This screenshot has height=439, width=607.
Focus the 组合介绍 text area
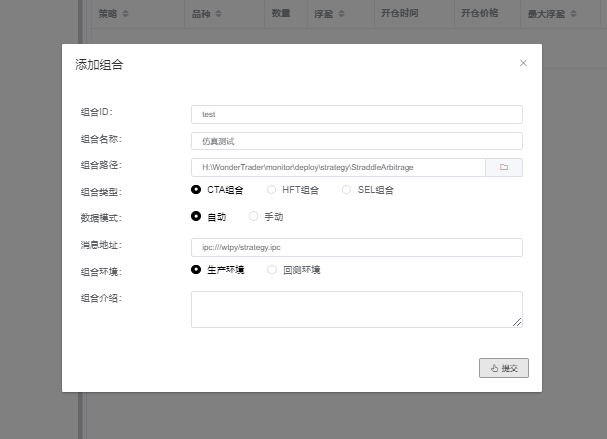point(357,309)
